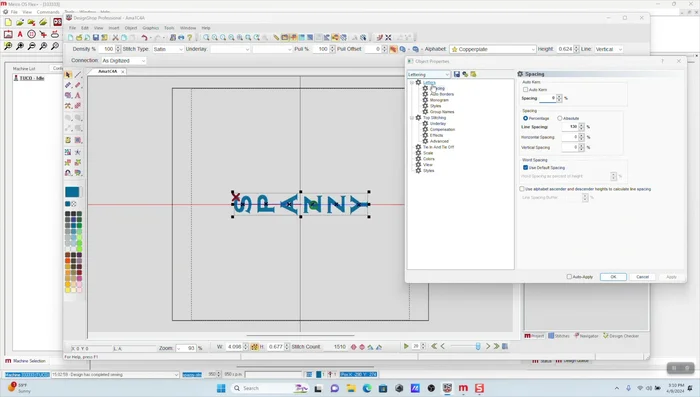700x397 pixels.
Task: Switch to the Design Checker tab
Action: tap(621, 336)
